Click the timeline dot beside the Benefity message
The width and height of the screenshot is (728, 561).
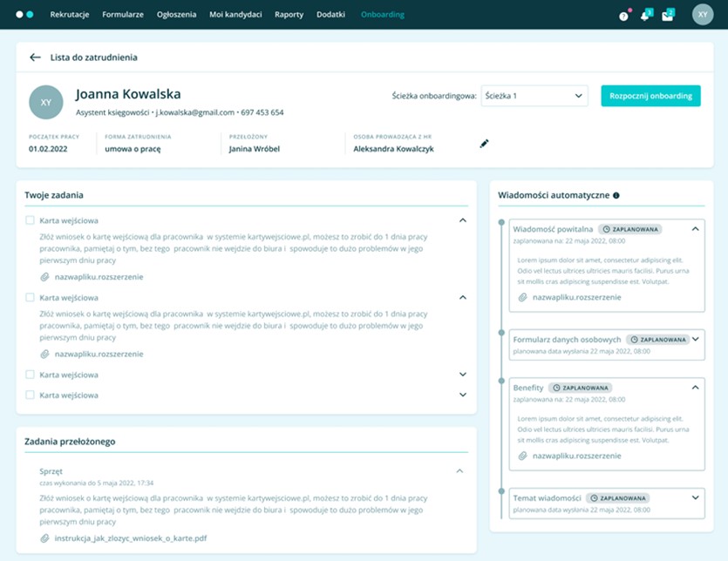(501, 381)
